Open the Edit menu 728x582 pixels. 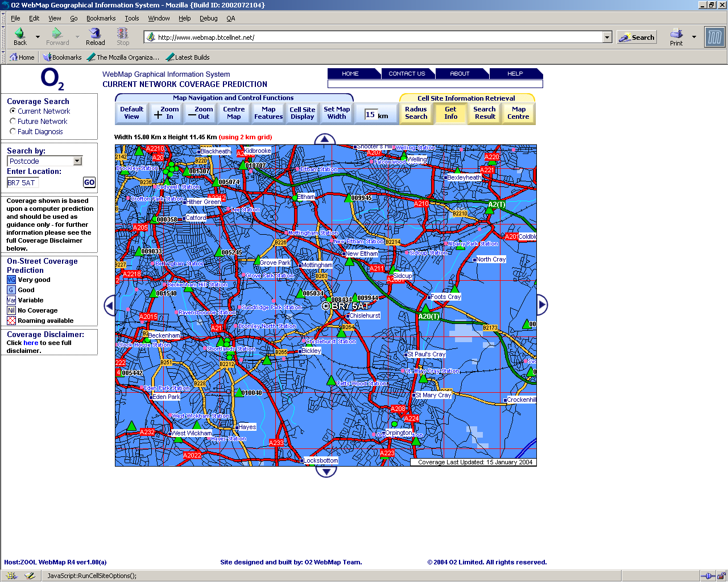tap(34, 18)
